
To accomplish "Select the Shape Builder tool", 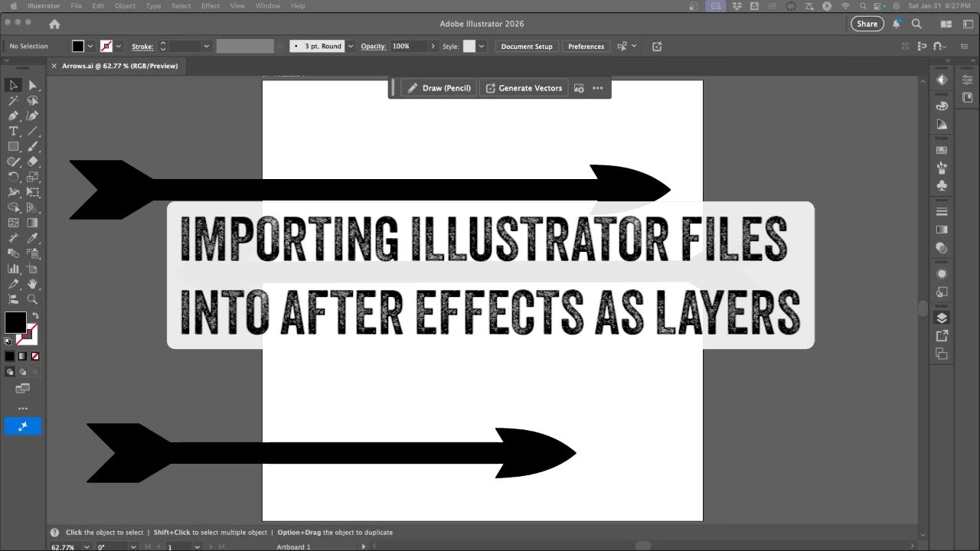I will pyautogui.click(x=13, y=207).
